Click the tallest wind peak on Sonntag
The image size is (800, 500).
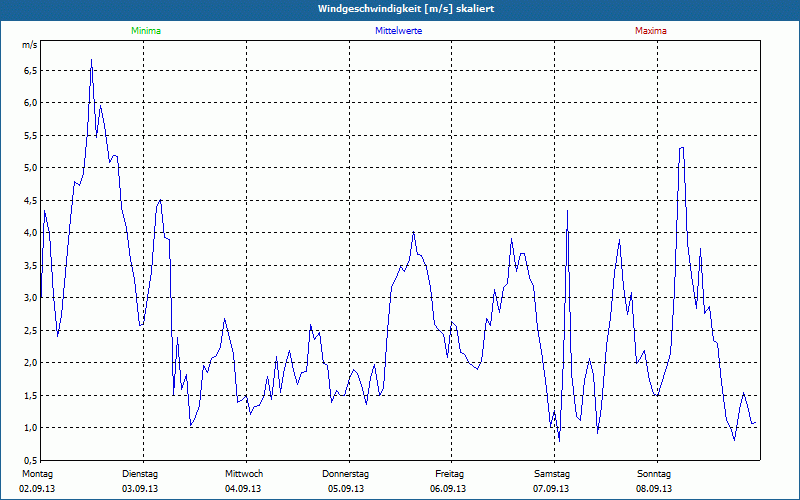pyautogui.click(x=682, y=147)
